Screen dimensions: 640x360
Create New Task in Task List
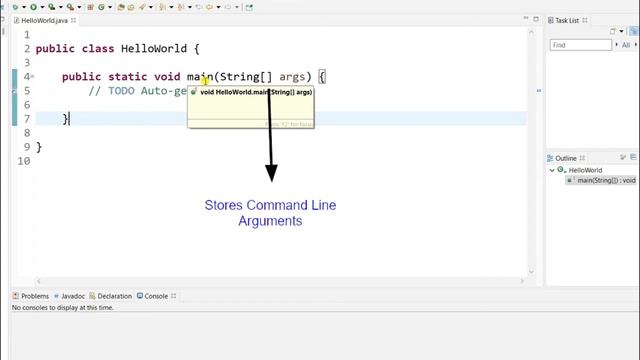(613, 31)
